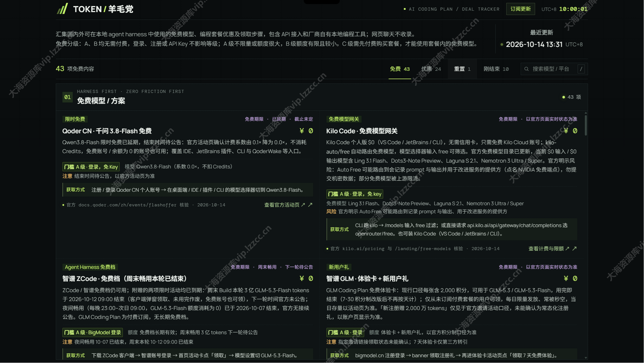Switch to the 优惠 24 tab
This screenshot has height=363, width=644.
coord(431,69)
